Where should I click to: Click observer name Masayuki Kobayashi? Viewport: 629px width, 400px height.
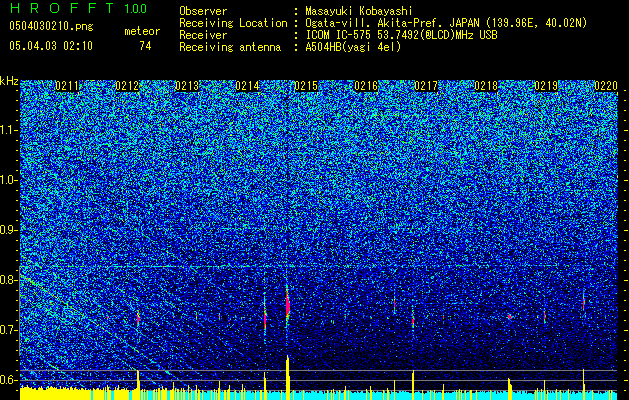359,11
